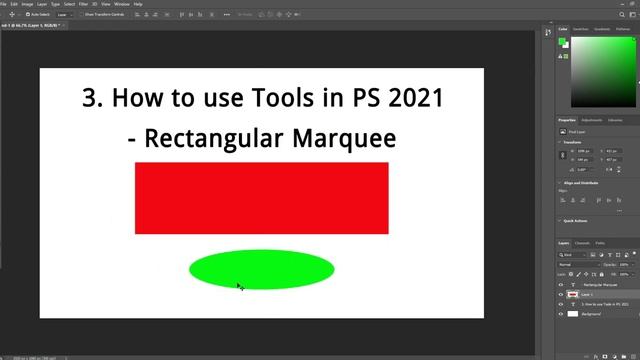Click the lock all padlock icon

(x=602, y=274)
